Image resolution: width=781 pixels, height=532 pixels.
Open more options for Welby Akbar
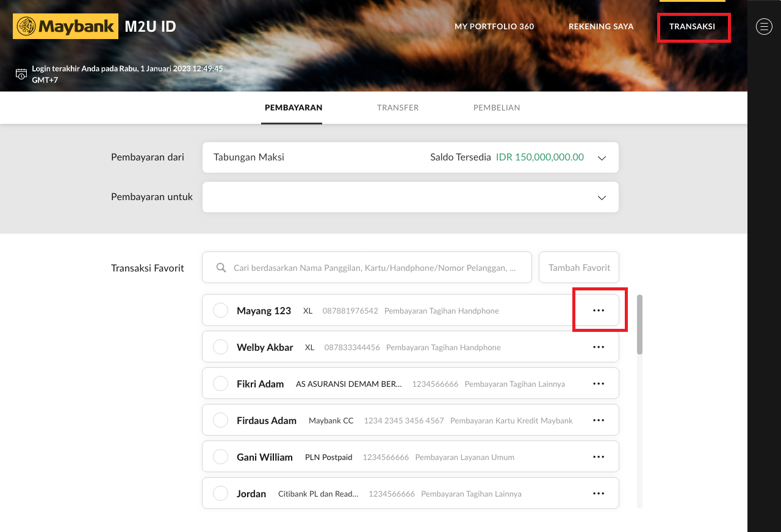pos(599,347)
